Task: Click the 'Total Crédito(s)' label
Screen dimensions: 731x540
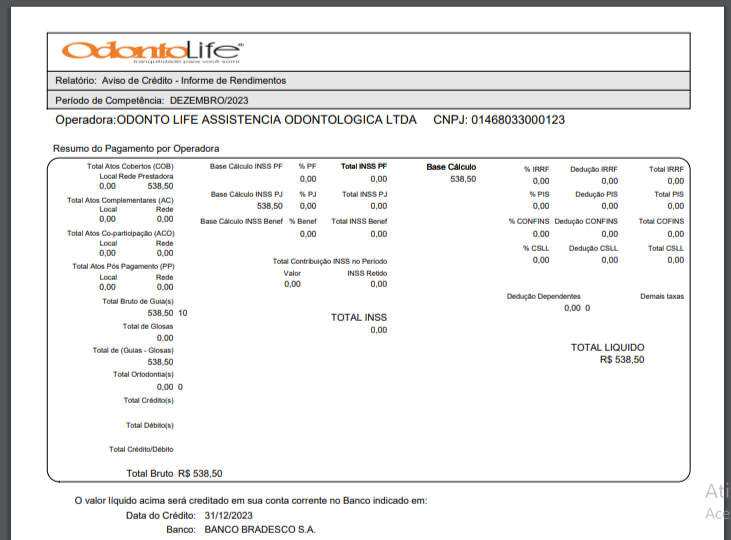Action: coord(148,401)
